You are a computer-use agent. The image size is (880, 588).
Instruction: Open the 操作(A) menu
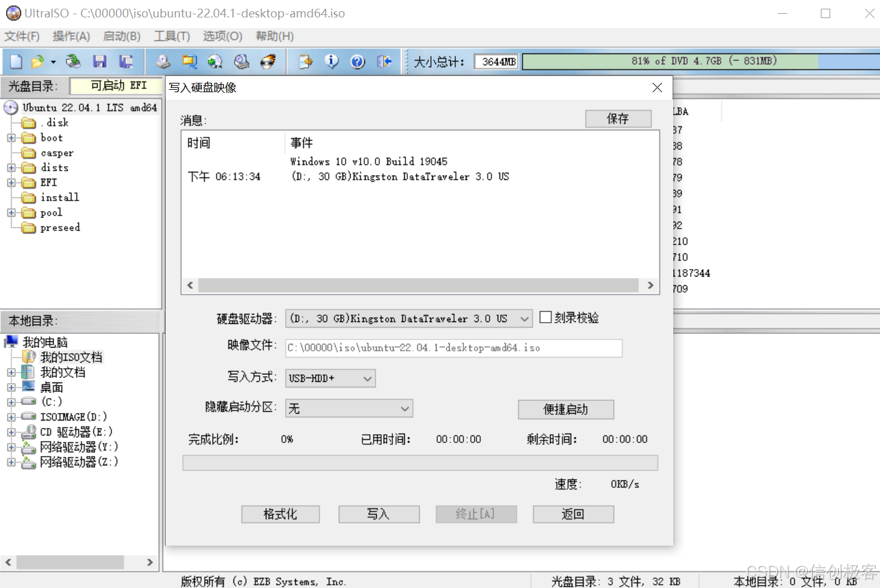pos(72,36)
